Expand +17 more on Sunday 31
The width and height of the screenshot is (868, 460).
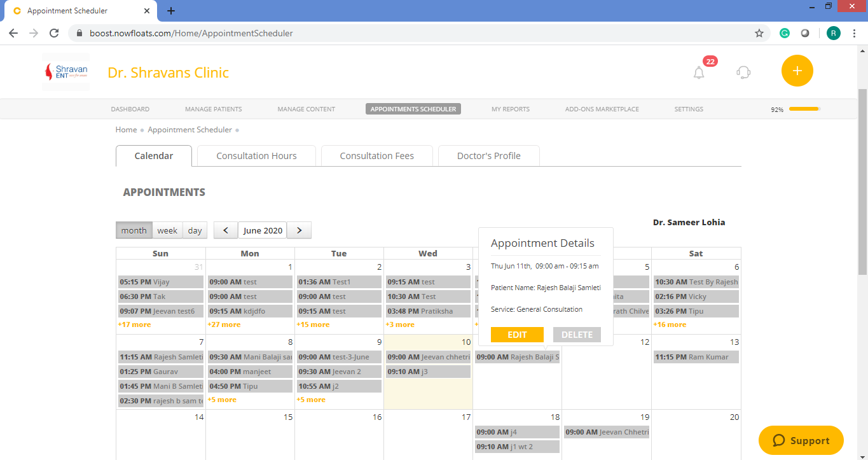point(134,324)
